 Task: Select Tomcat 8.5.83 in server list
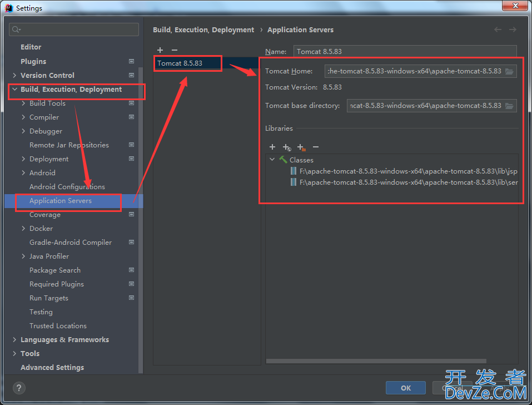[207, 63]
